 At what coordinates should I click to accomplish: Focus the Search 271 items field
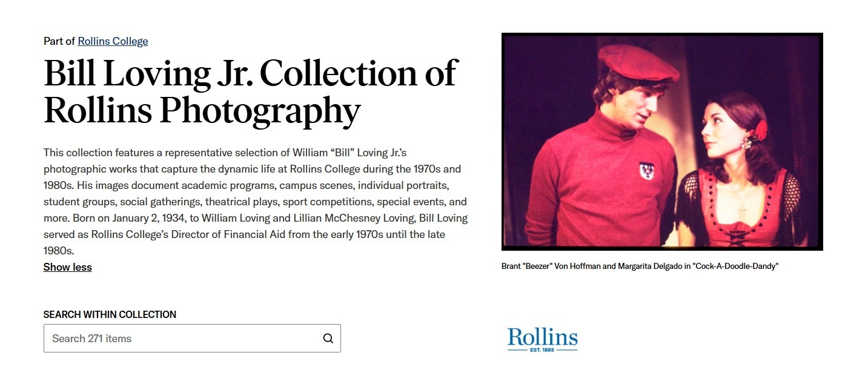tap(182, 339)
